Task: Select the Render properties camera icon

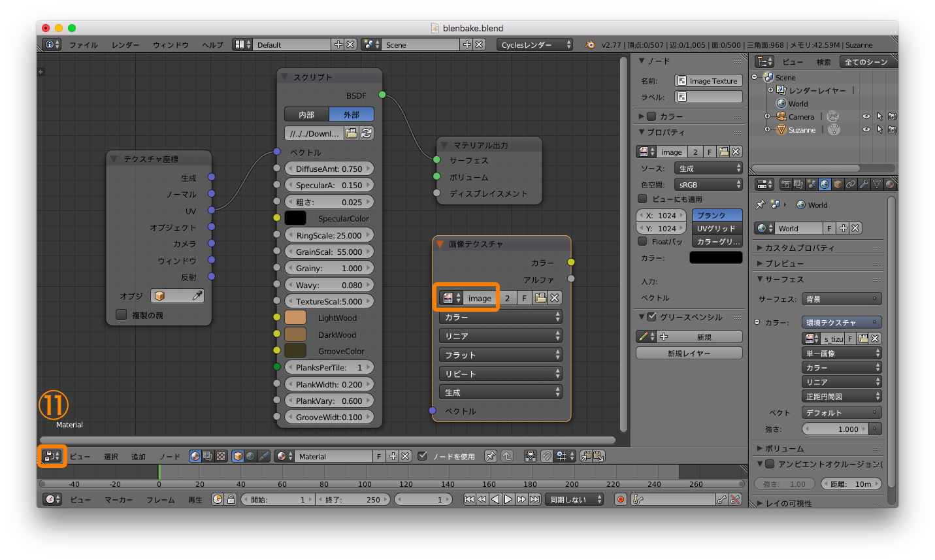Action: (786, 185)
